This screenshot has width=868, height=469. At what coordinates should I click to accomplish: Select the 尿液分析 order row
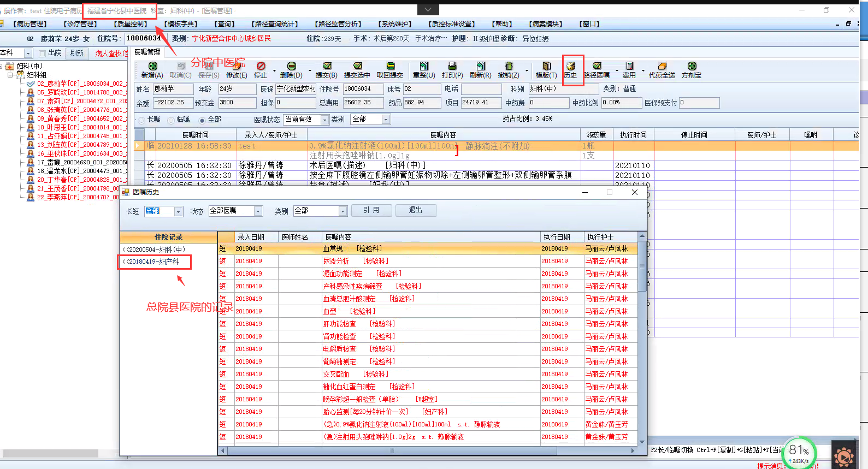428,262
